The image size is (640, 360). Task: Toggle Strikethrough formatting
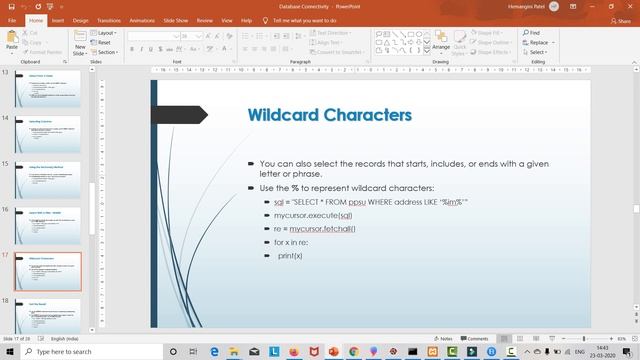click(x=169, y=49)
